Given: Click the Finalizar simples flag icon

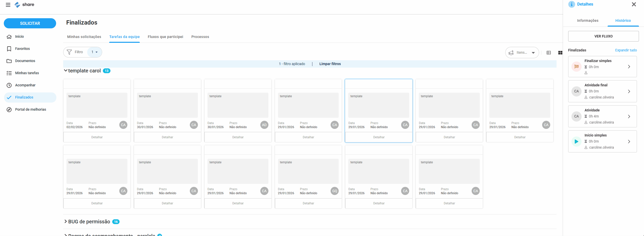Looking at the screenshot, I should (576, 67).
